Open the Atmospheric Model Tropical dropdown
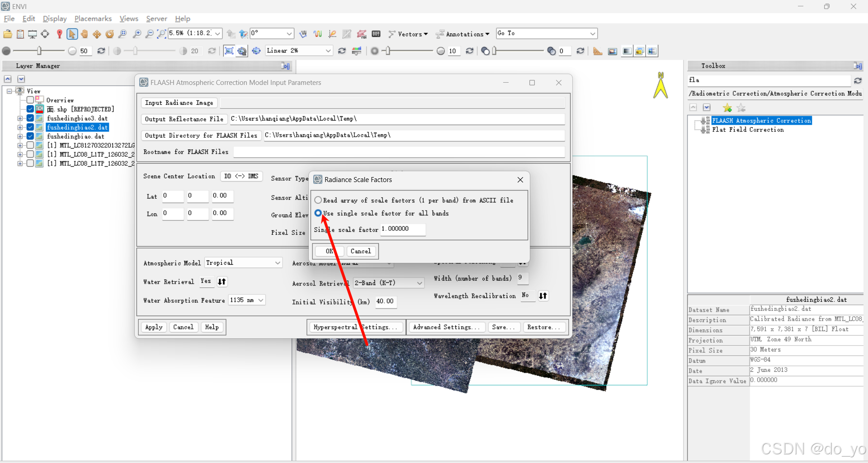This screenshot has height=463, width=868. 278,263
